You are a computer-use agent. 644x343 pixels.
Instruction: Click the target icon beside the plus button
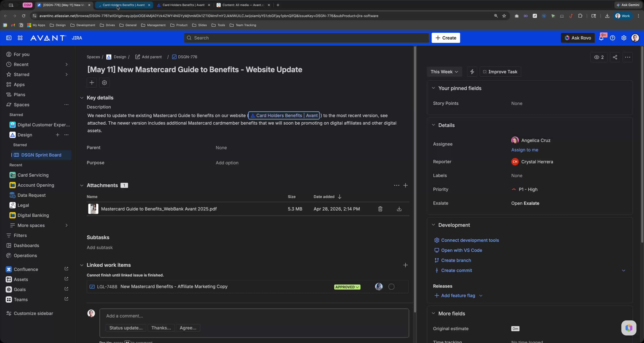(x=104, y=83)
